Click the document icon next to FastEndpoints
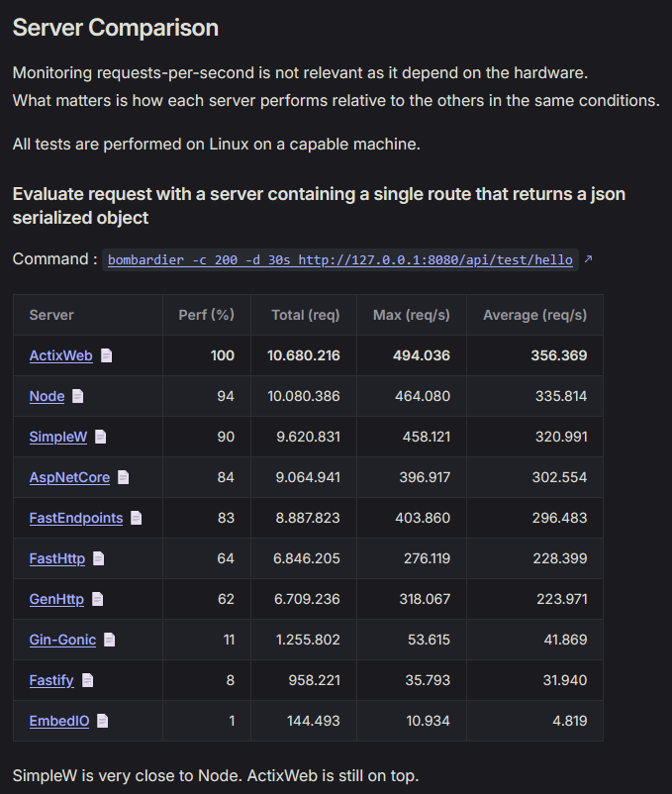The image size is (672, 794). 137,518
